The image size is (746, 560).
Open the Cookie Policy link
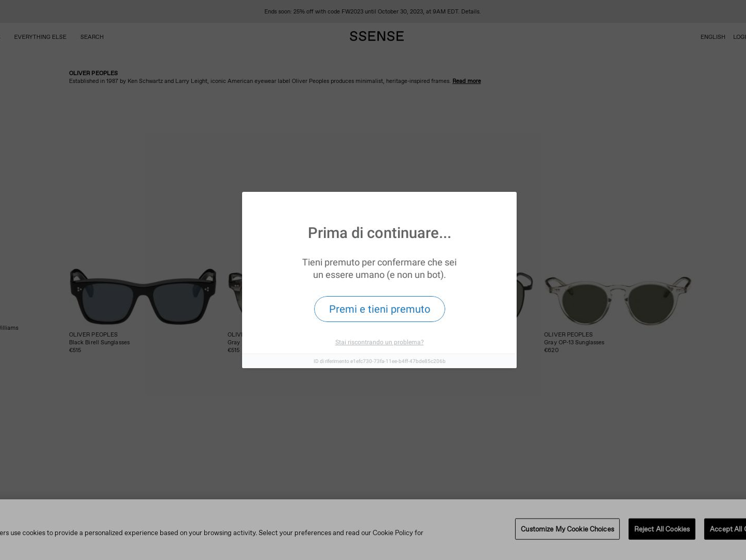coord(392,533)
